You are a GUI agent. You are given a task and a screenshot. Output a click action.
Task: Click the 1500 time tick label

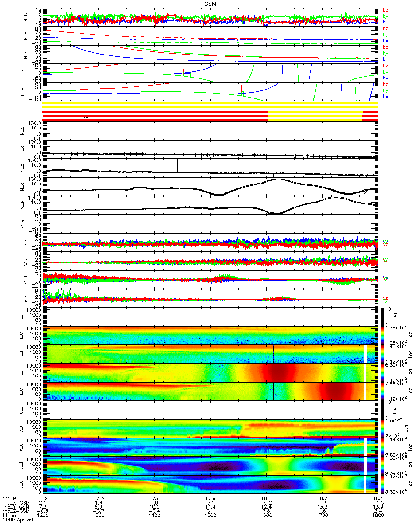point(210,516)
